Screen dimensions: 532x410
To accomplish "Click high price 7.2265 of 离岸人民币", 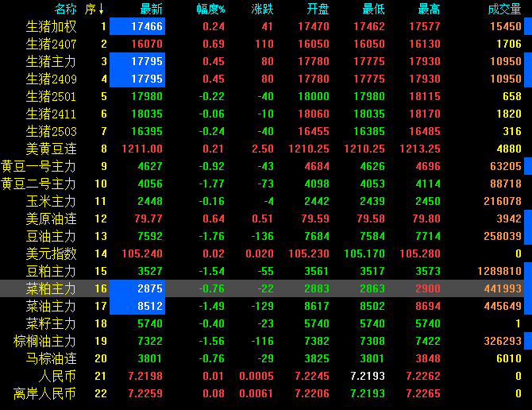I will click(423, 393).
